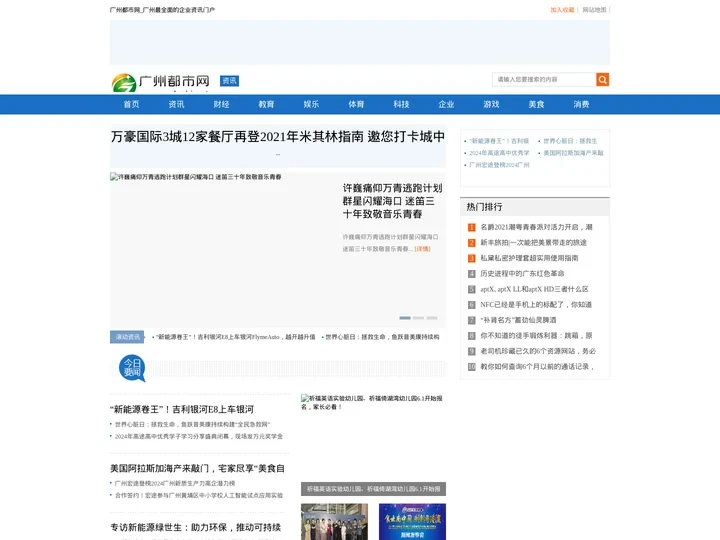Open the 企业 navigation tab
The height and width of the screenshot is (540, 720).
tap(446, 104)
